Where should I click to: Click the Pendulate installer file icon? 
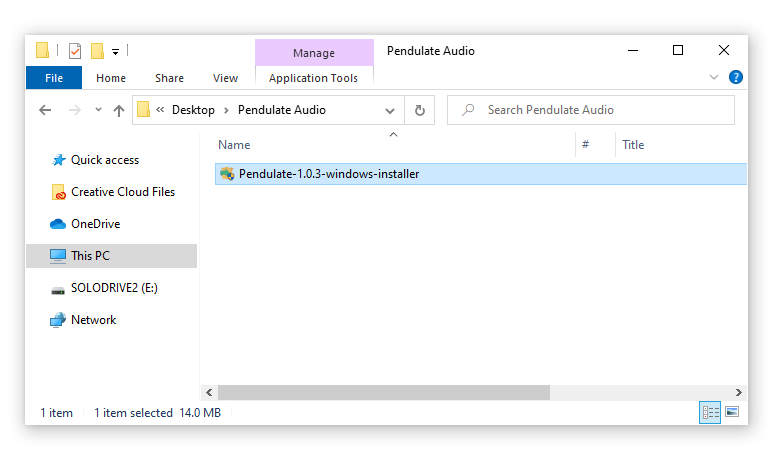227,174
